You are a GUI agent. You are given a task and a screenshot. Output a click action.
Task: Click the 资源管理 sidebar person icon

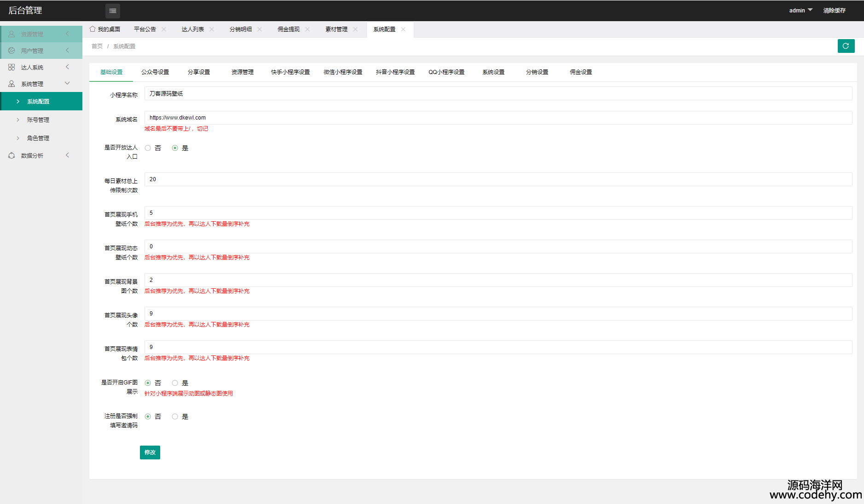12,34
